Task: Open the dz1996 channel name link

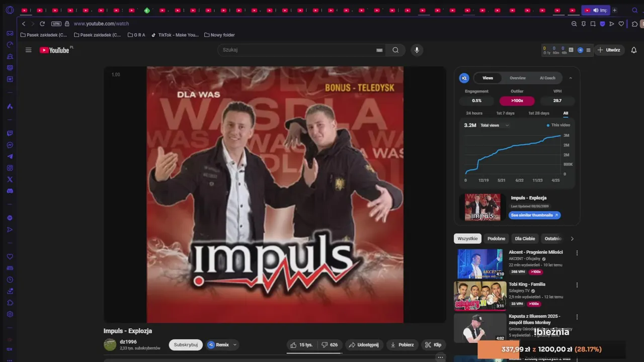Action: click(128, 342)
